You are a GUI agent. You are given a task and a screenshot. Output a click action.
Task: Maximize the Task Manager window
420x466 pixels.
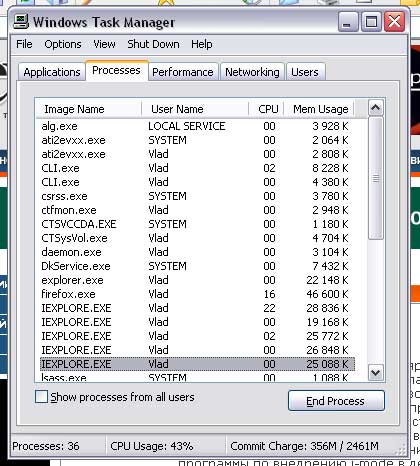pos(371,22)
